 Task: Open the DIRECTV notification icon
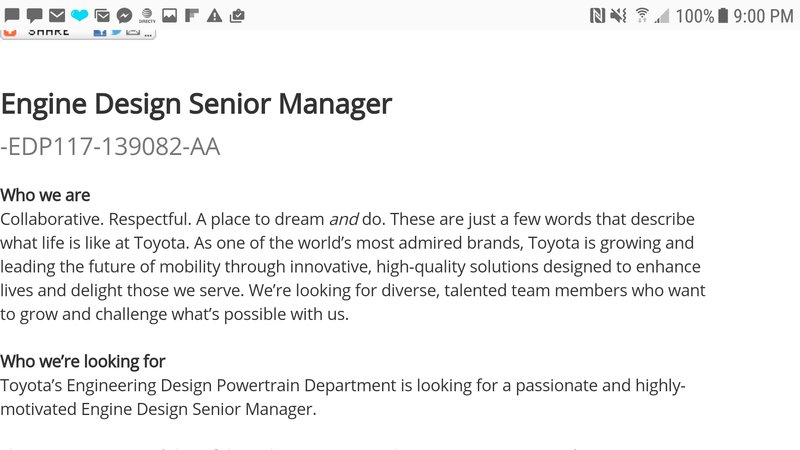(x=147, y=16)
